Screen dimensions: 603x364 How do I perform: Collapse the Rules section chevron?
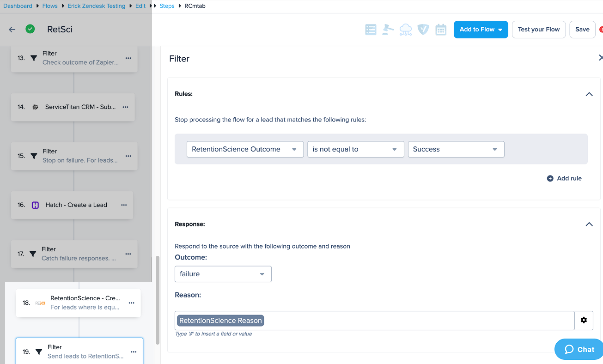pyautogui.click(x=589, y=94)
